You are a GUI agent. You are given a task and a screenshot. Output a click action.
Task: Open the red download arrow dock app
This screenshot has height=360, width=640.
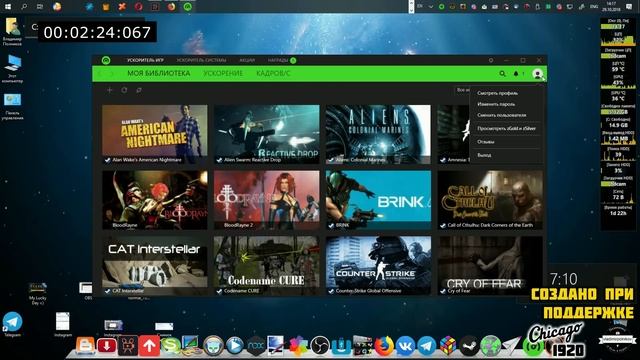click(x=107, y=346)
